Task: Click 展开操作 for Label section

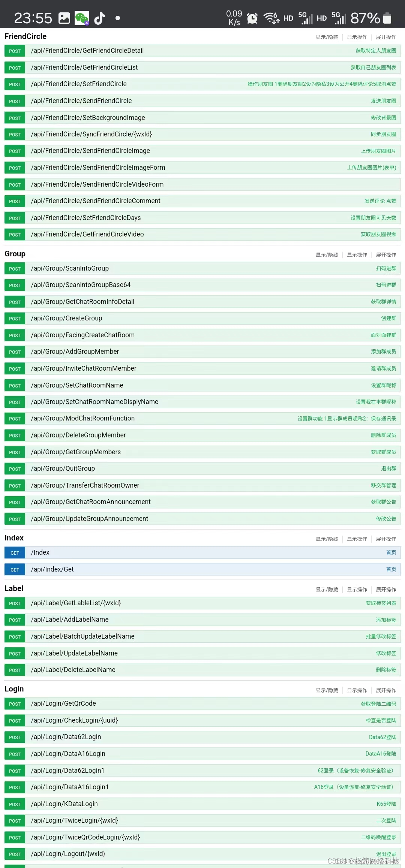Action: 386,590
